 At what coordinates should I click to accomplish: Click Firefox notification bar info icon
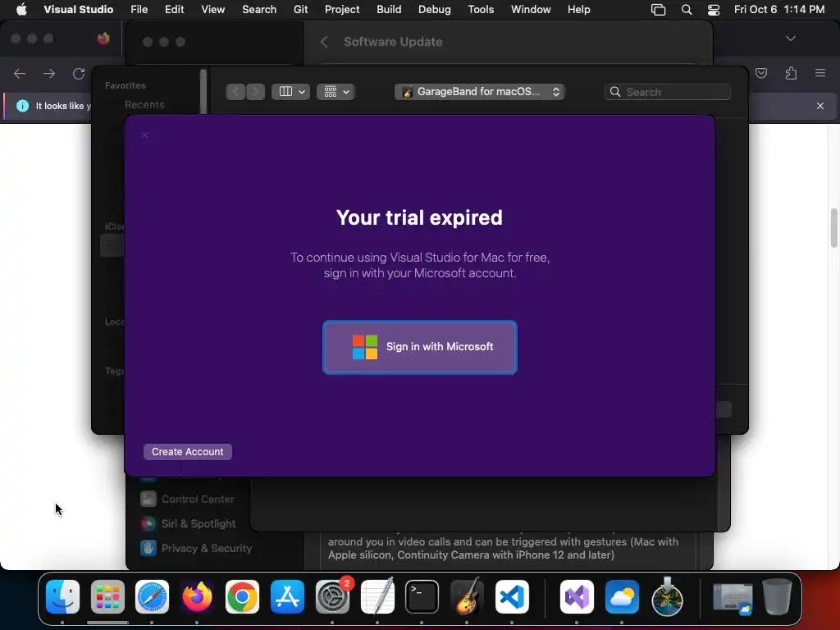[x=22, y=106]
